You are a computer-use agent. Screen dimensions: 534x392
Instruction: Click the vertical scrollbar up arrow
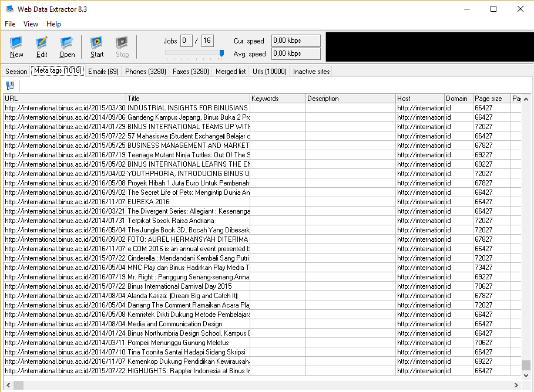[x=526, y=99]
